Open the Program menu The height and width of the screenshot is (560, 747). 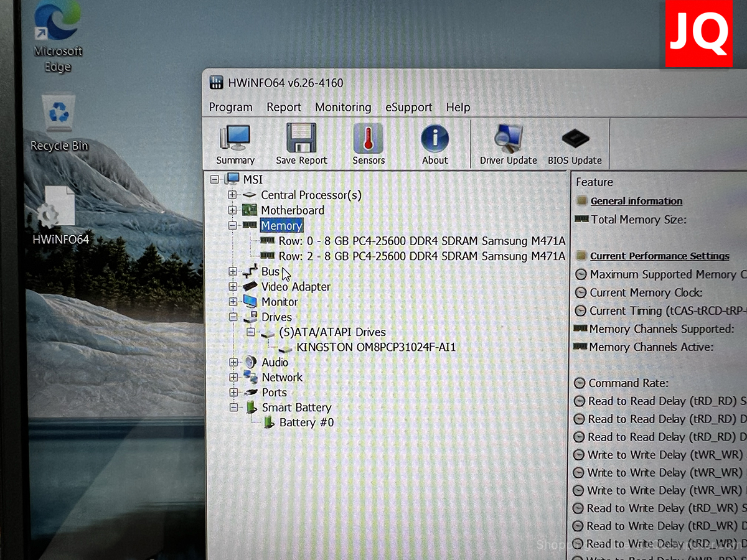coord(230,107)
